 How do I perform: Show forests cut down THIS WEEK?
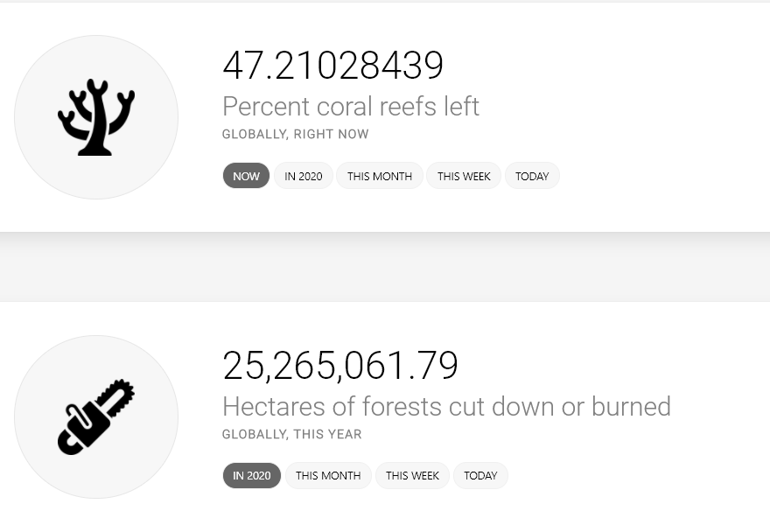pyautogui.click(x=412, y=475)
